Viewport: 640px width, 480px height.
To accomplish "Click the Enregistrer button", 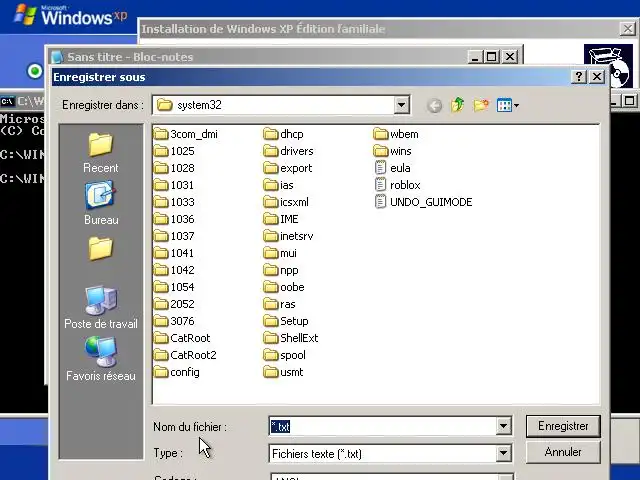I will click(563, 426).
